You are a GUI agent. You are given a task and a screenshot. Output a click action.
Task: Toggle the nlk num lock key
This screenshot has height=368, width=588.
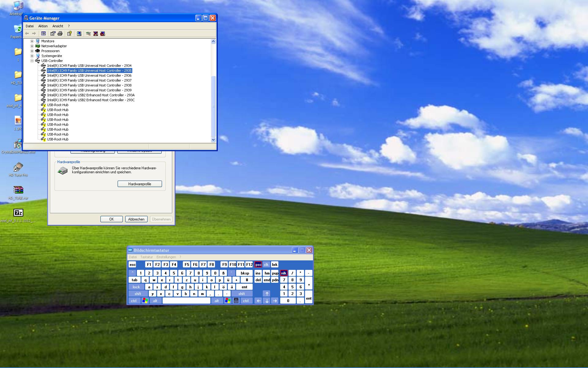tap(284, 273)
